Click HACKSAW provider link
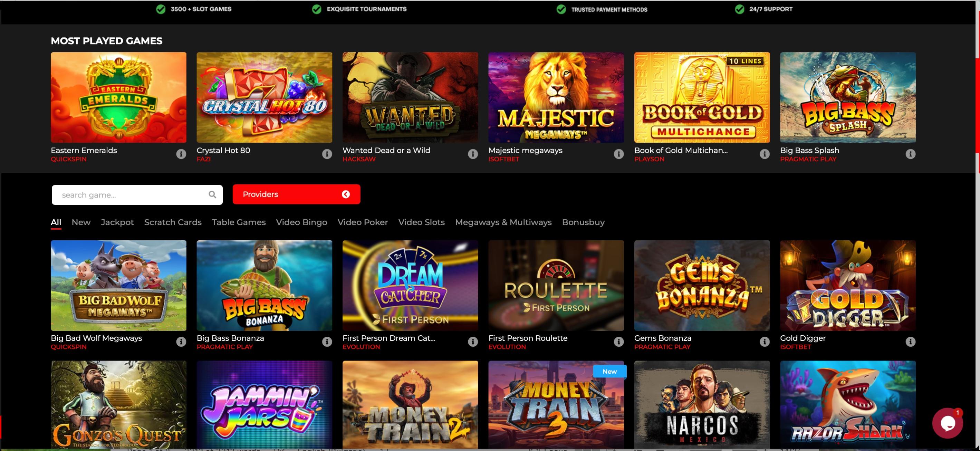 [x=359, y=159]
